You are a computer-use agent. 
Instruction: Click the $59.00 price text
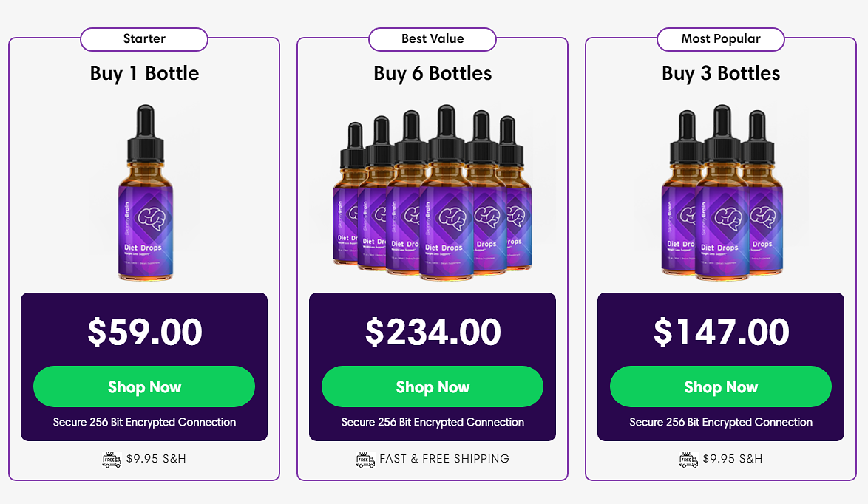[x=144, y=332]
